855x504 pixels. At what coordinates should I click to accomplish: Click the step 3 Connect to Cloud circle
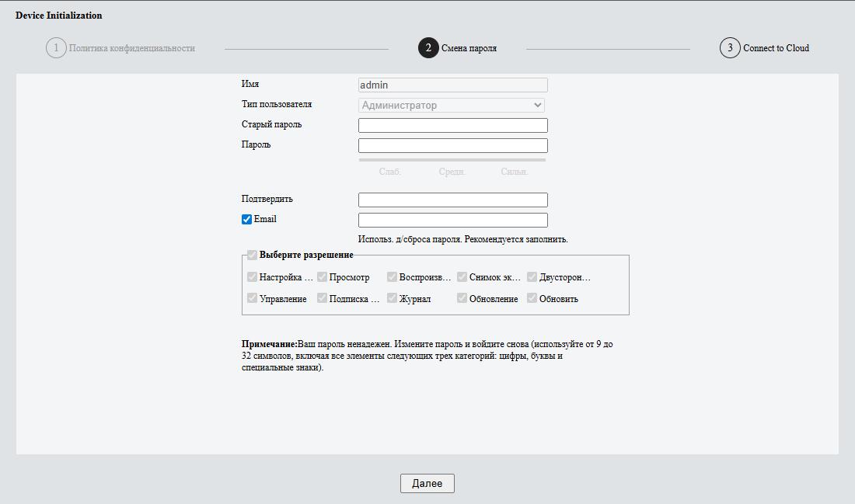pos(730,48)
